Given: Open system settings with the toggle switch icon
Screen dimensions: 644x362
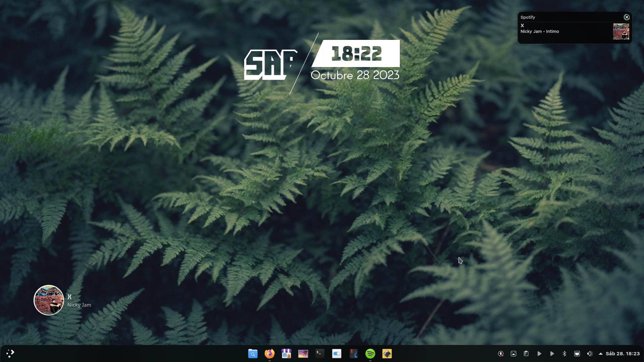Looking at the screenshot, I should tap(337, 354).
